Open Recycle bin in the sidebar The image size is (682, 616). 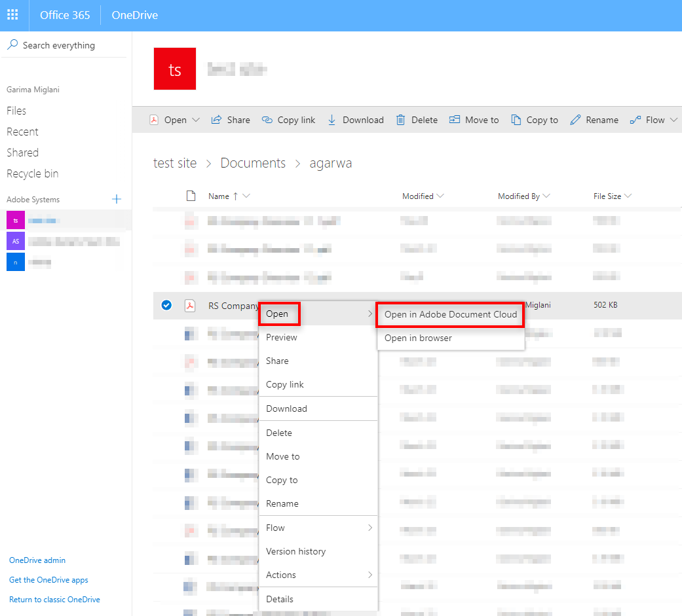pos(33,173)
